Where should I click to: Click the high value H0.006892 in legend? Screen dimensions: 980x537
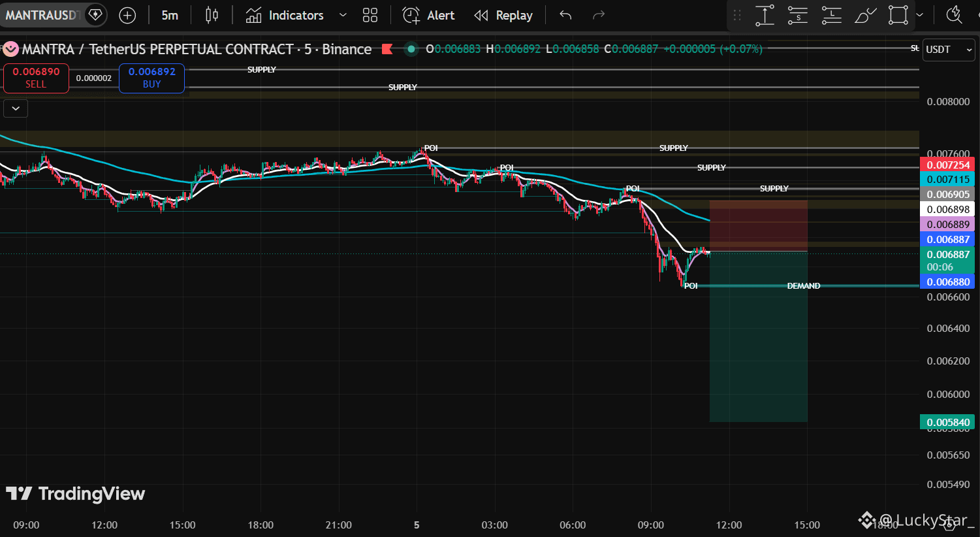[x=513, y=49]
